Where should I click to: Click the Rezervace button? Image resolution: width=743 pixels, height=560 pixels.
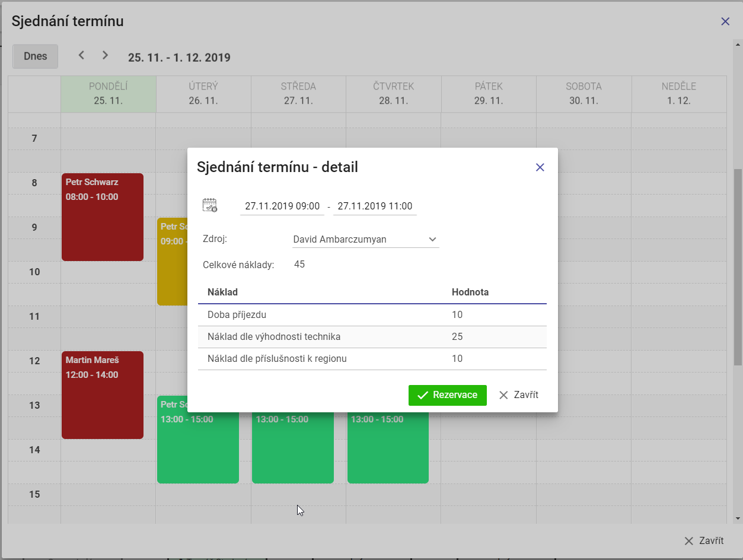447,395
